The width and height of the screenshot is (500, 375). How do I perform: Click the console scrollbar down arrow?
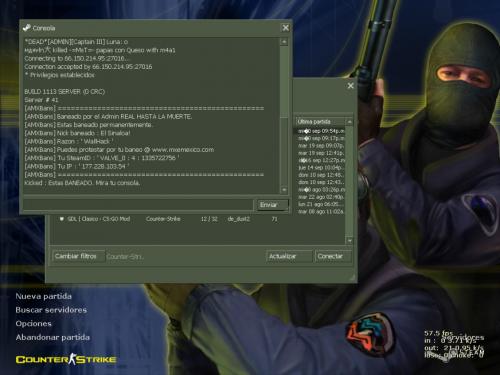(x=284, y=190)
